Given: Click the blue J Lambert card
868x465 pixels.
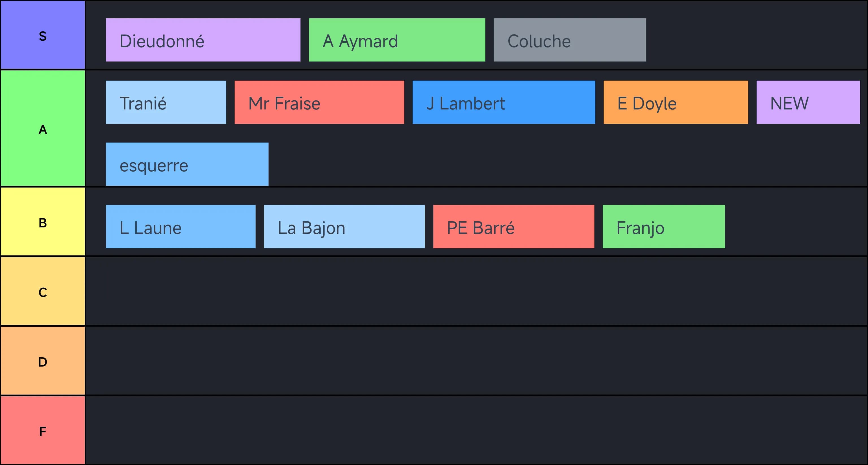Looking at the screenshot, I should 504,102.
